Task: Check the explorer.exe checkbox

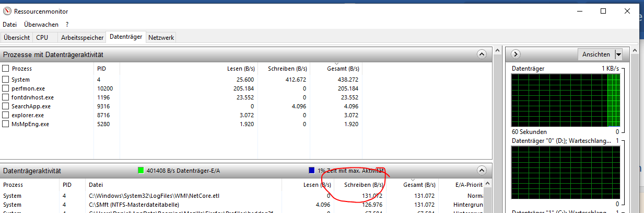Action: [6, 115]
